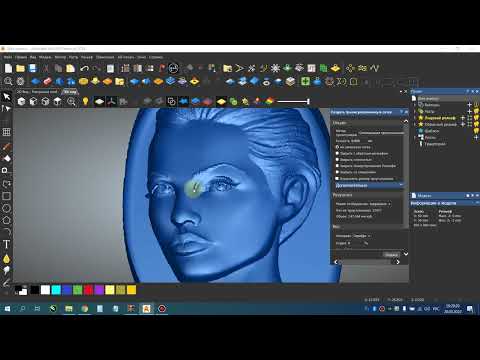Click the zigzag wave icon in top toolbar
Viewport: 480px width, 360px height.
375,68
